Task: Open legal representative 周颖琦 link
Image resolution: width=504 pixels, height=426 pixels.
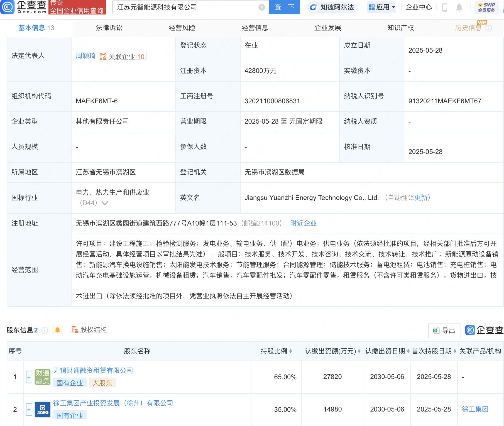Action: 86,56
